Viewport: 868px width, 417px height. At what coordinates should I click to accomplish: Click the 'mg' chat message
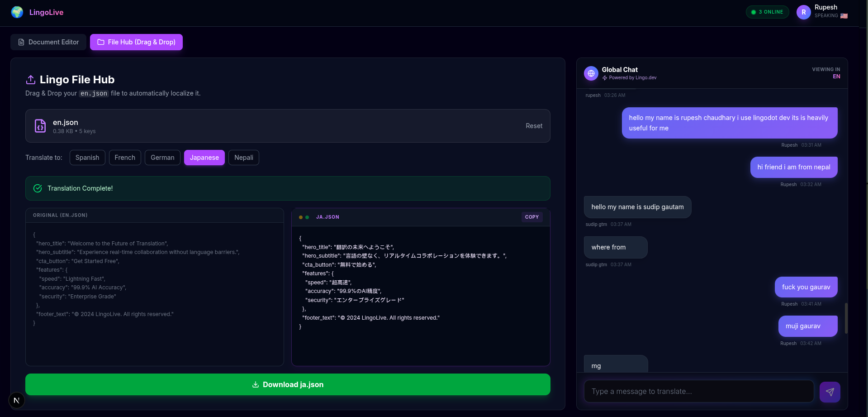616,364
